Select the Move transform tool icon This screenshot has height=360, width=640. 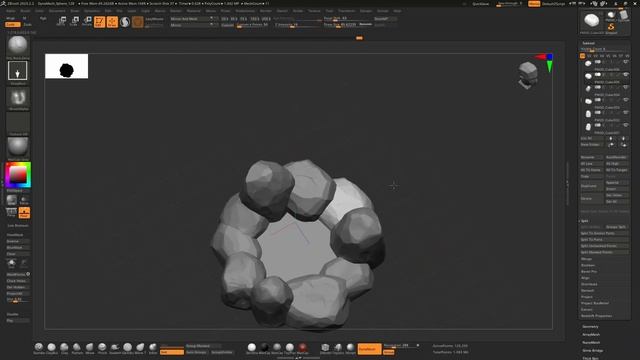[x=61, y=21]
